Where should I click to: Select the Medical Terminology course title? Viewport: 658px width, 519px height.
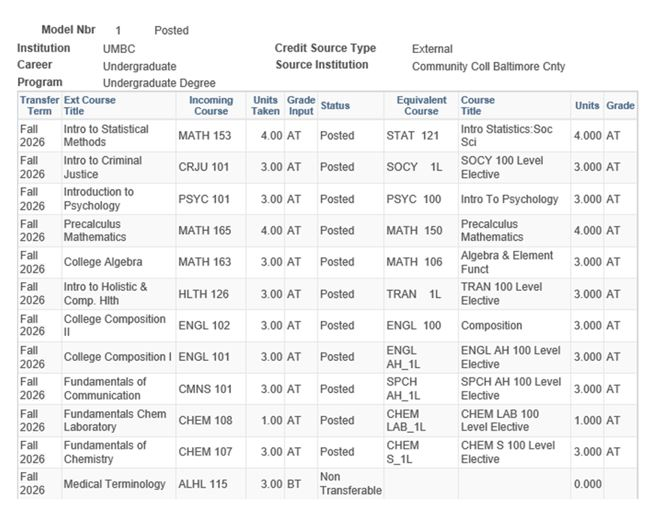(115, 484)
